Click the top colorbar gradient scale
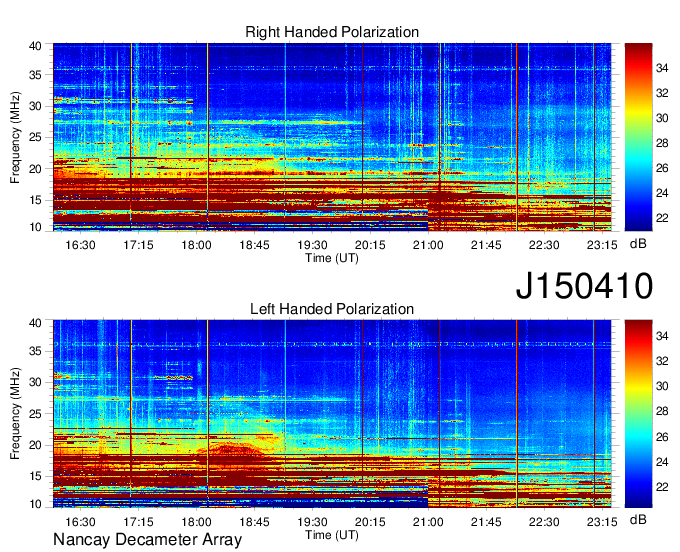This screenshot has width=680, height=552. [638, 137]
